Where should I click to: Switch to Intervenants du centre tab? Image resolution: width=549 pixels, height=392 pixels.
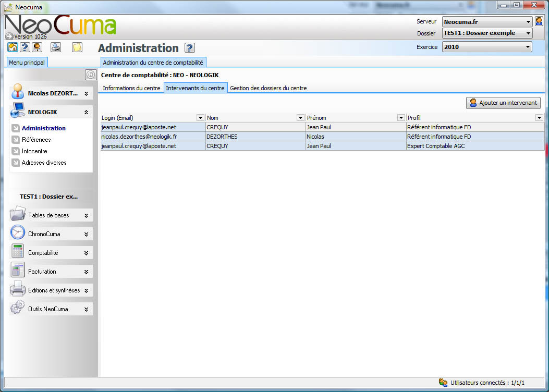195,88
